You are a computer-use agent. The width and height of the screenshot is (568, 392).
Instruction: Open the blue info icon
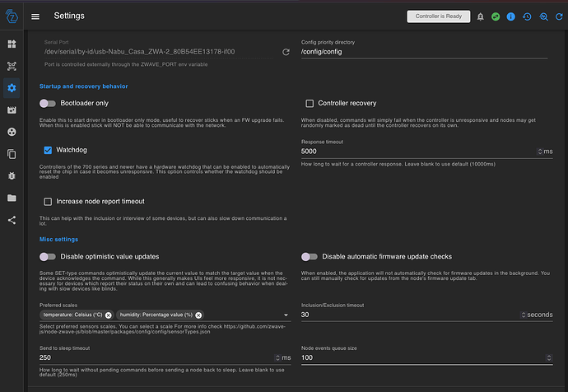[510, 16]
